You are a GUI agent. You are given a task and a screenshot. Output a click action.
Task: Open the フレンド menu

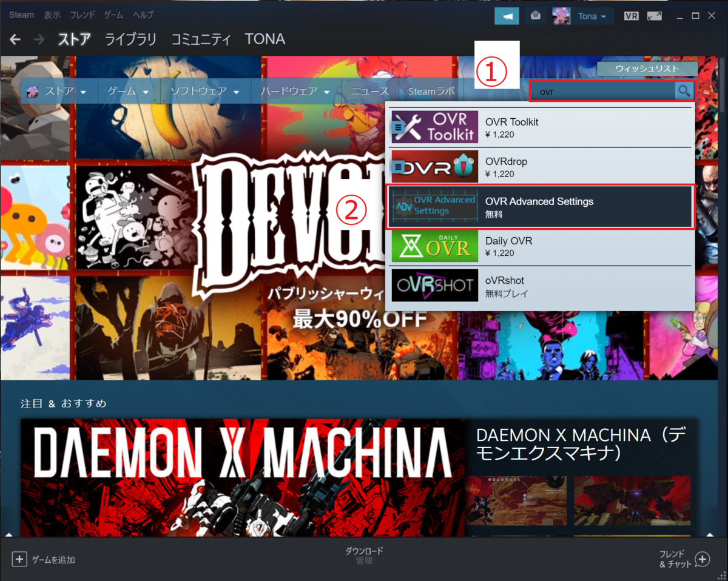click(x=83, y=15)
